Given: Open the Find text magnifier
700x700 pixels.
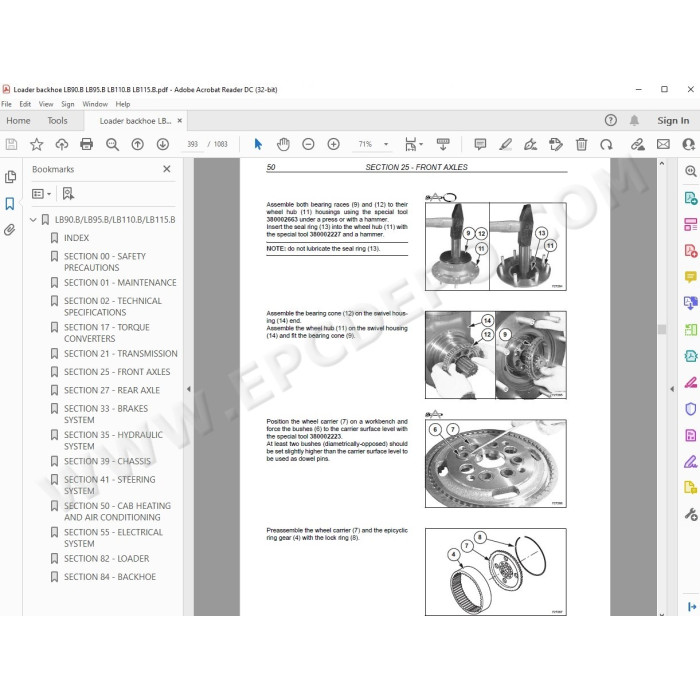Looking at the screenshot, I should tap(112, 144).
